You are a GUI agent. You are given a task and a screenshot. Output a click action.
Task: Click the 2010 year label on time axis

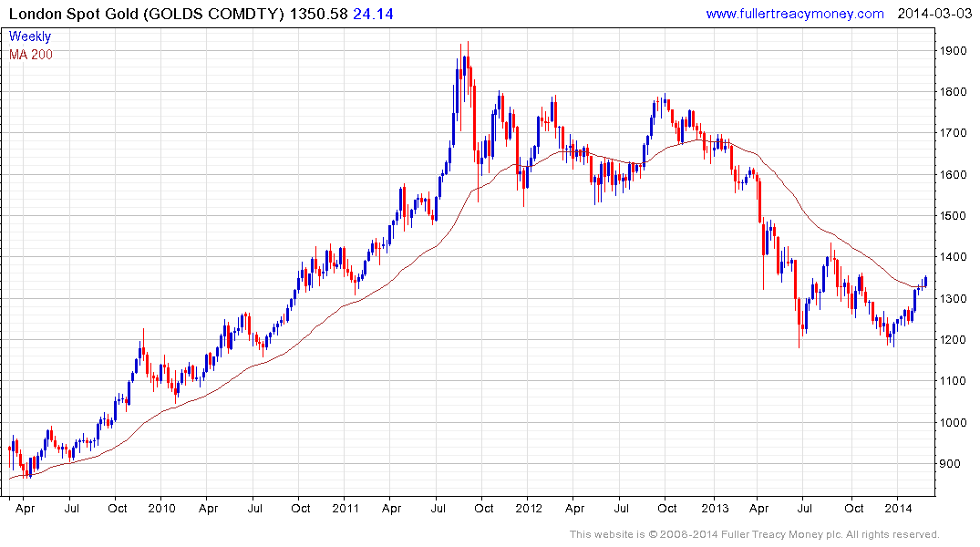pos(162,508)
